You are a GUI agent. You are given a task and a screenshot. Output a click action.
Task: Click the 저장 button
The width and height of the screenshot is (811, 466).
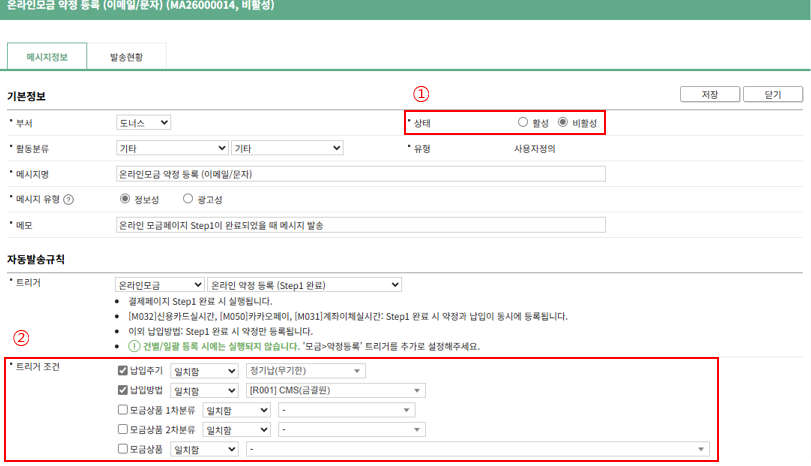(x=710, y=95)
